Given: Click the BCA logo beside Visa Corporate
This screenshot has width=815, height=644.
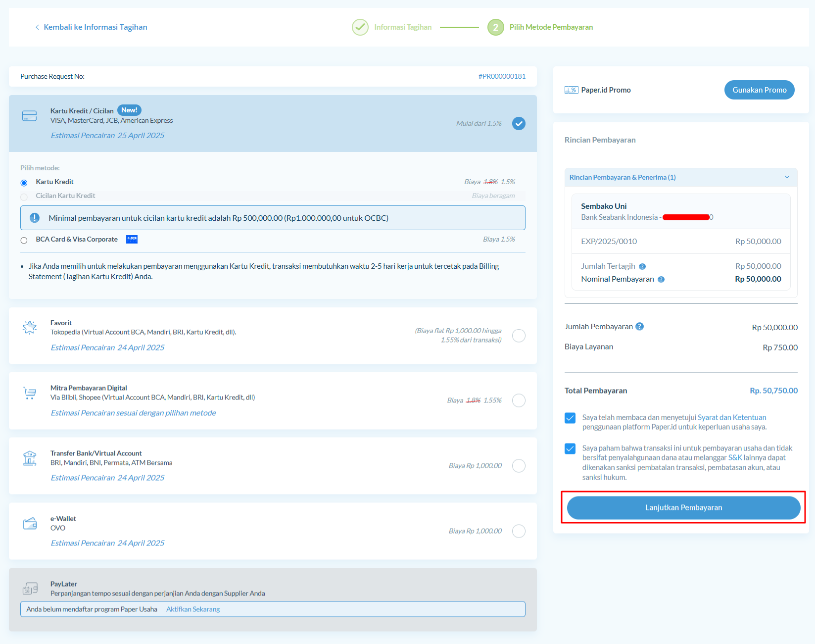Looking at the screenshot, I should tap(132, 240).
